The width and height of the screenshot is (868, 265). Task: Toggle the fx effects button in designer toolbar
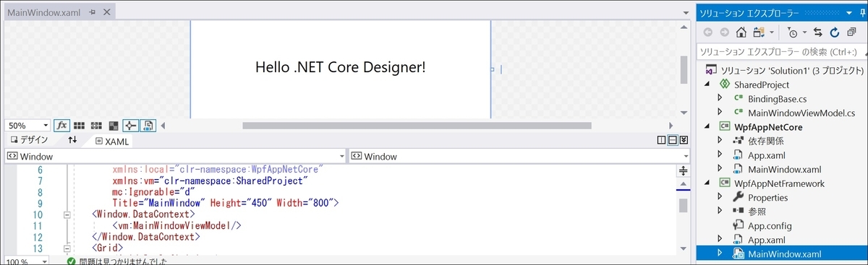[x=61, y=126]
